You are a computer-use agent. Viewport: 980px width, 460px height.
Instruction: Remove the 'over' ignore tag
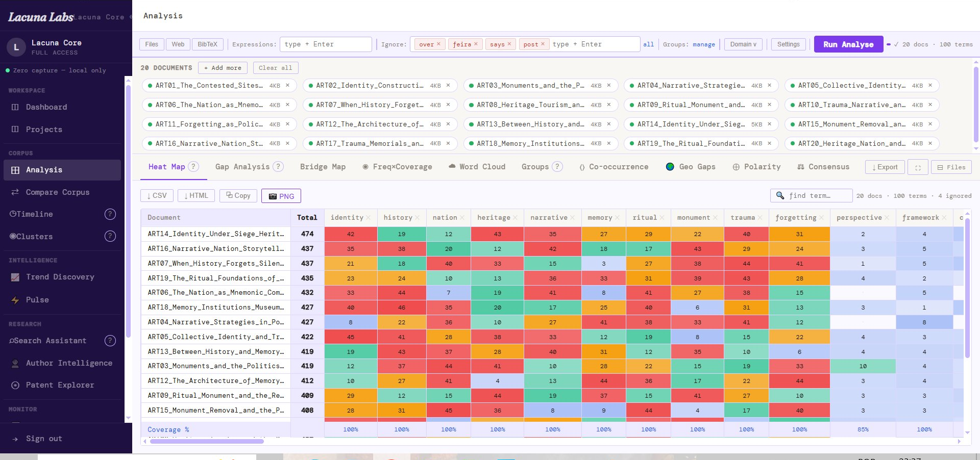click(x=438, y=44)
